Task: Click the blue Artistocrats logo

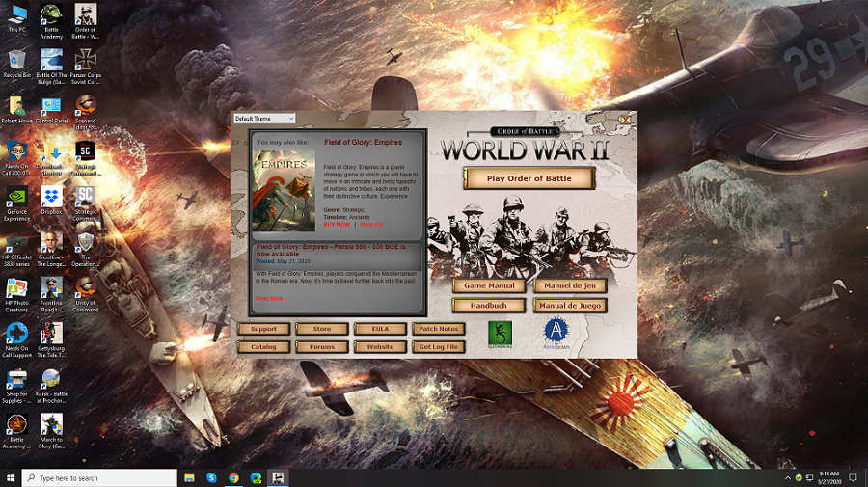Action: click(x=556, y=333)
